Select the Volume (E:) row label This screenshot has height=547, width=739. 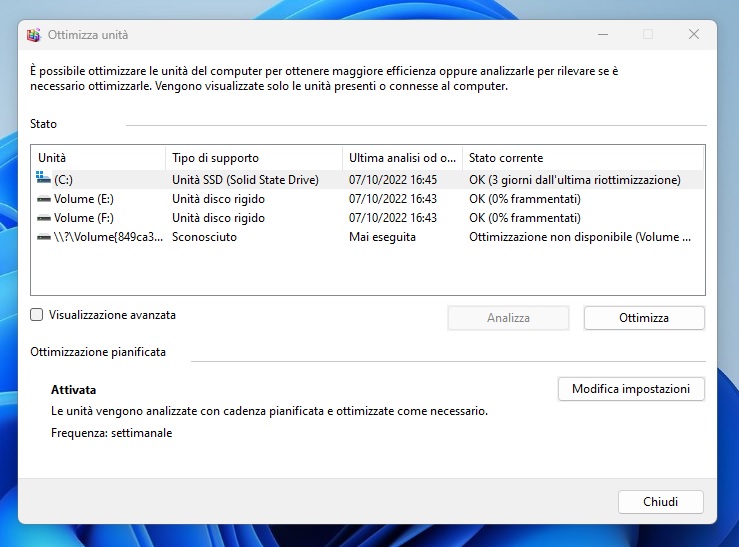point(84,199)
